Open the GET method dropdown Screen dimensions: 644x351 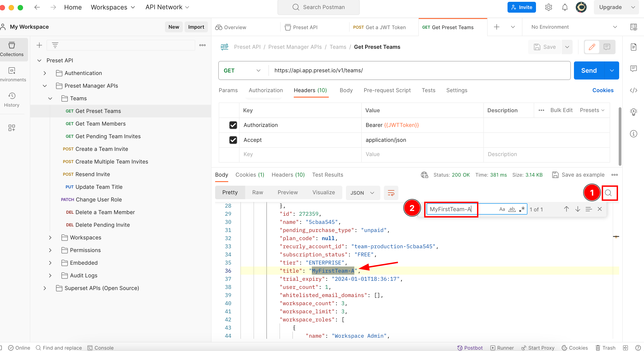(x=242, y=70)
